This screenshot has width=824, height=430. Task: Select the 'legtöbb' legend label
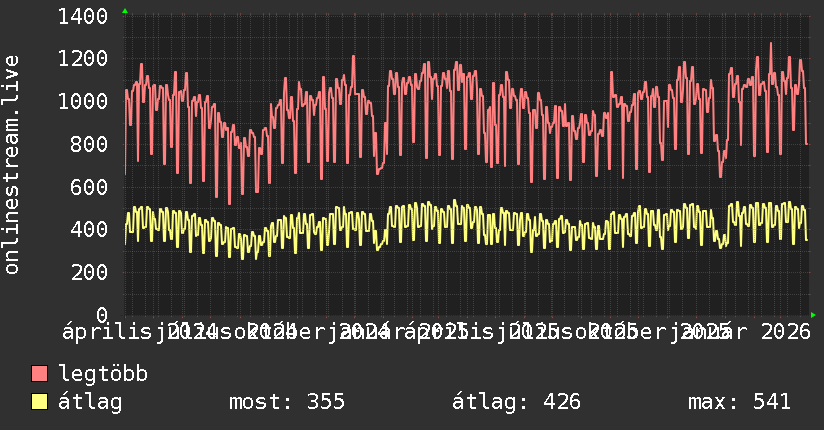103,373
